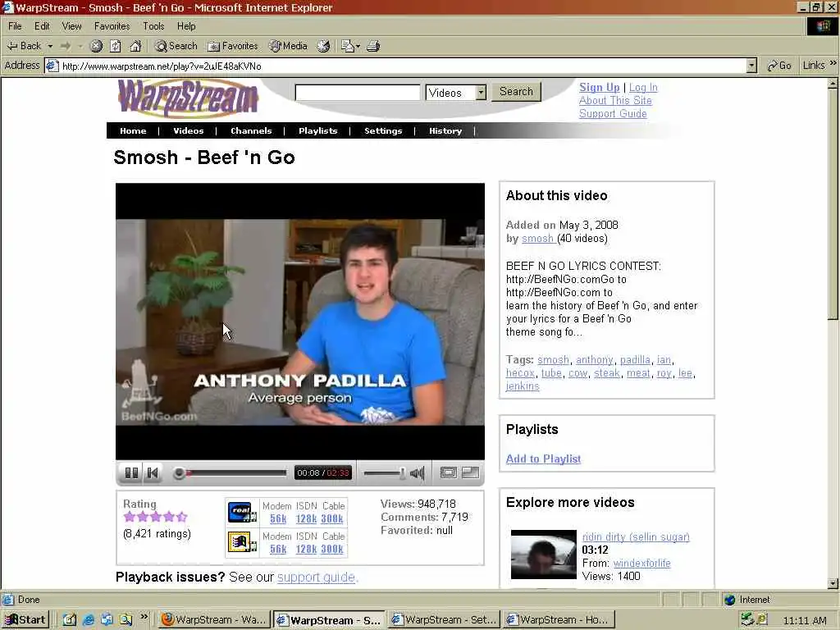This screenshot has height=630, width=840.
Task: Open the IE Search pane
Action: tap(176, 46)
